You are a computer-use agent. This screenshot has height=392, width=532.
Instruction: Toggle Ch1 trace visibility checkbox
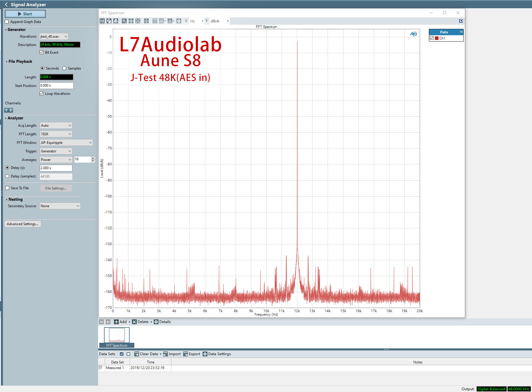[x=432, y=38]
